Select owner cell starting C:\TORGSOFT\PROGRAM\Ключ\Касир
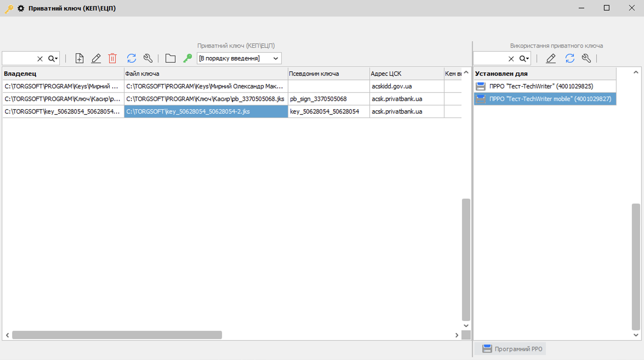Image resolution: width=644 pixels, height=360 pixels. click(63, 99)
